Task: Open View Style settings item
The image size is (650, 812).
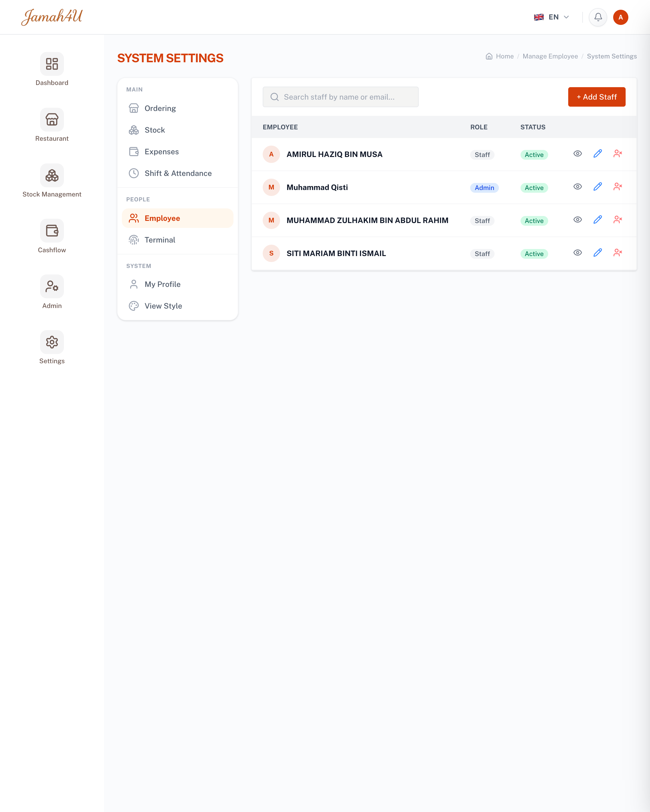Action: pos(177,306)
